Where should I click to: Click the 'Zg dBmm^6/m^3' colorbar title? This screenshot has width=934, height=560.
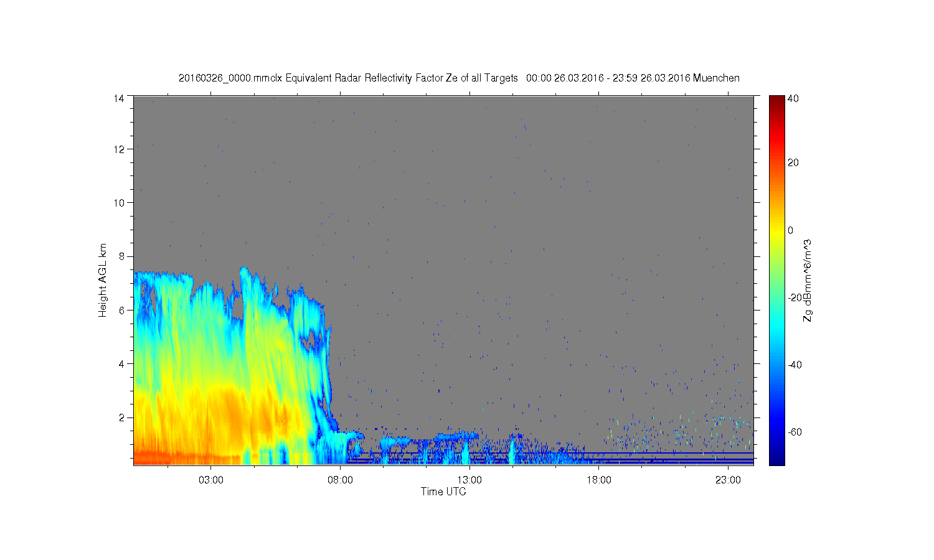tap(808, 280)
